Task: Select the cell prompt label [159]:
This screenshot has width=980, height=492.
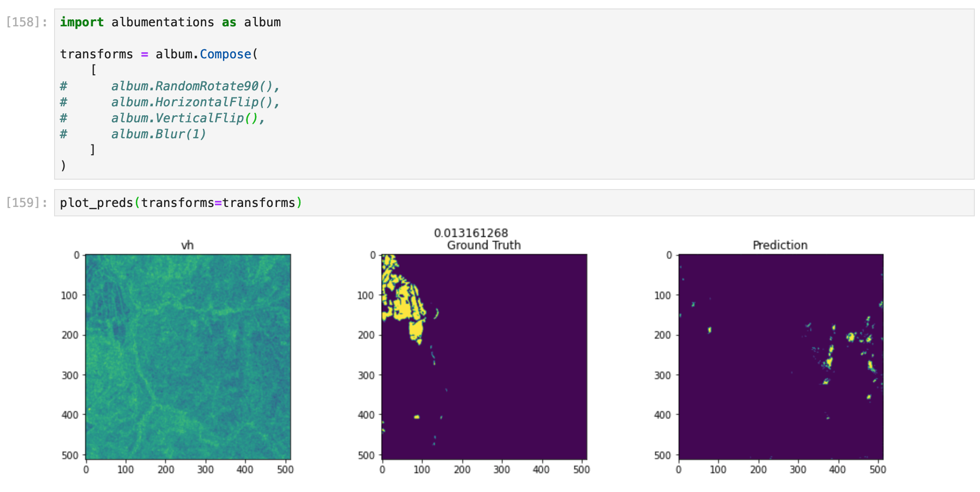Action: tap(27, 203)
